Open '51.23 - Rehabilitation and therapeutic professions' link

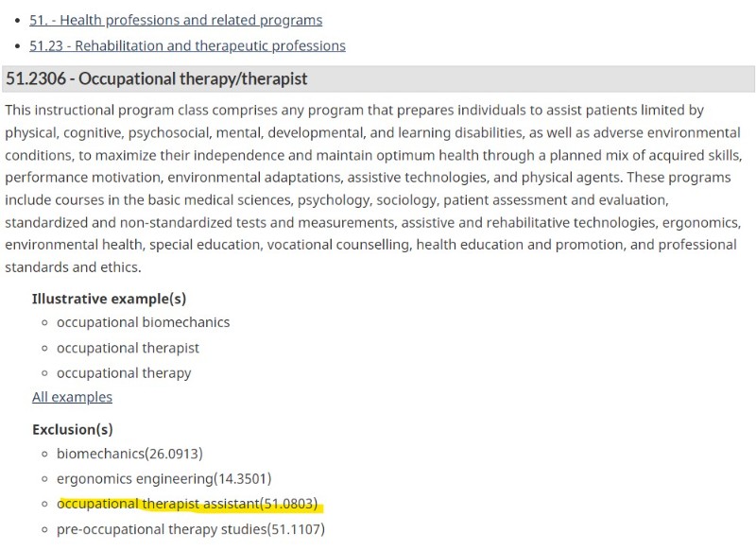[x=187, y=45]
